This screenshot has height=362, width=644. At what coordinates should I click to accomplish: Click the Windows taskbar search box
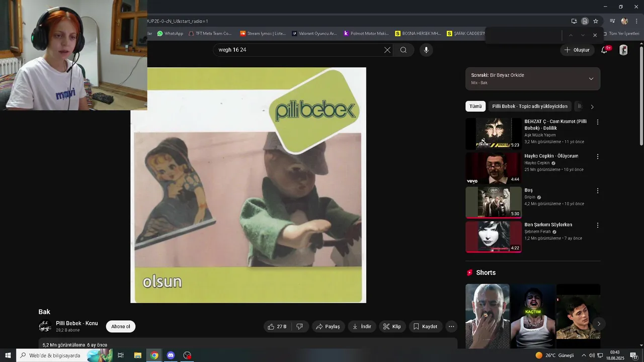click(x=64, y=355)
